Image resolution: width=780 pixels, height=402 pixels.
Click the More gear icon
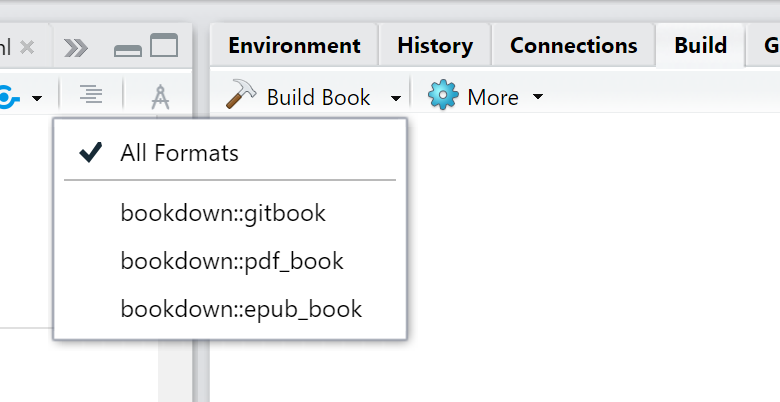click(443, 96)
